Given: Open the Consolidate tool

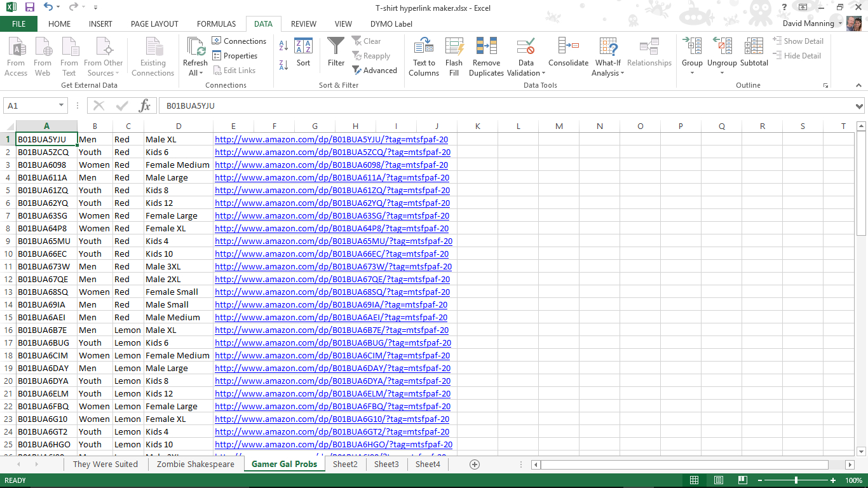Looking at the screenshot, I should tap(568, 48).
